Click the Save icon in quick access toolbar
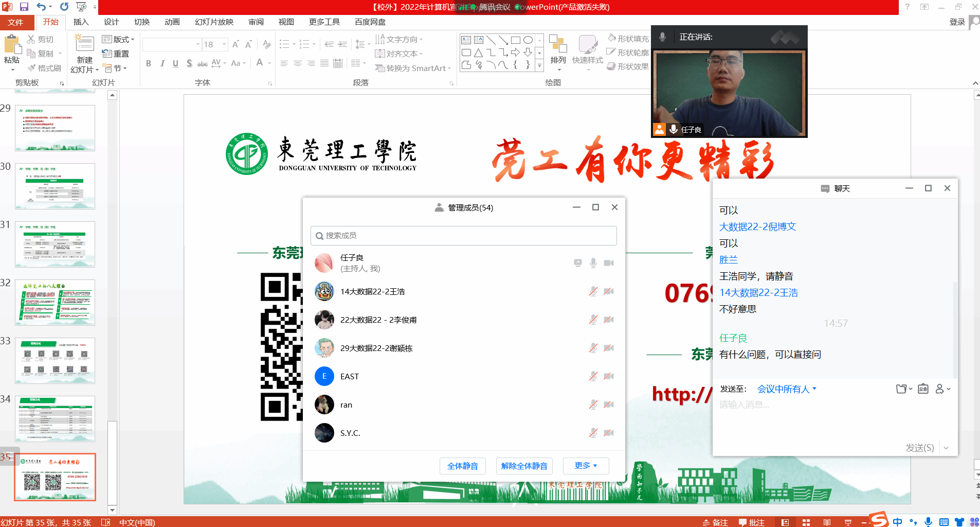Screen dimensions: 980x527 point(24,7)
